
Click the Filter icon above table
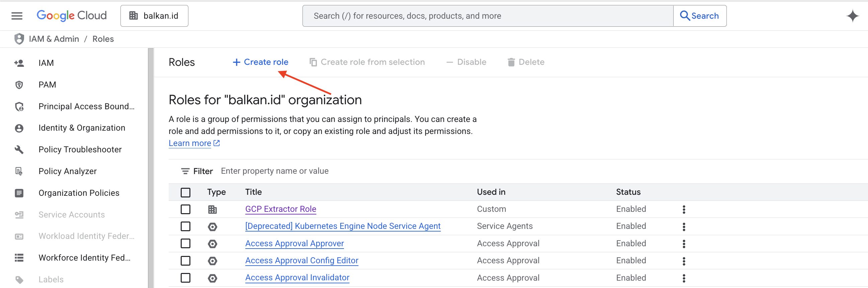tap(185, 171)
